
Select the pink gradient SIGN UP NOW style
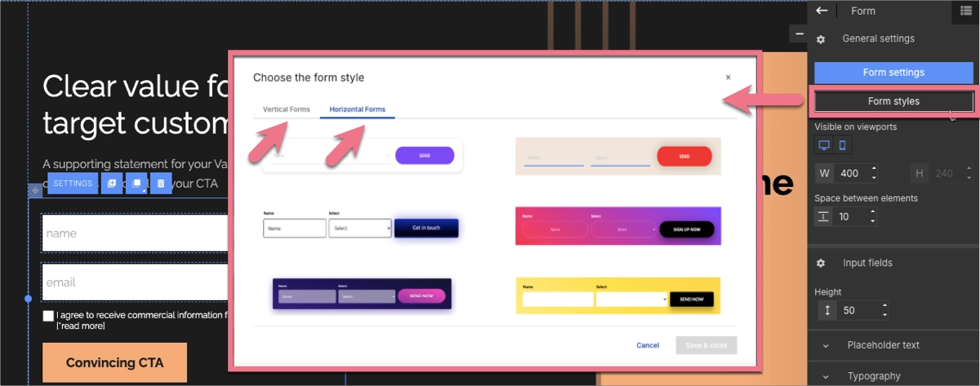pyautogui.click(x=618, y=226)
